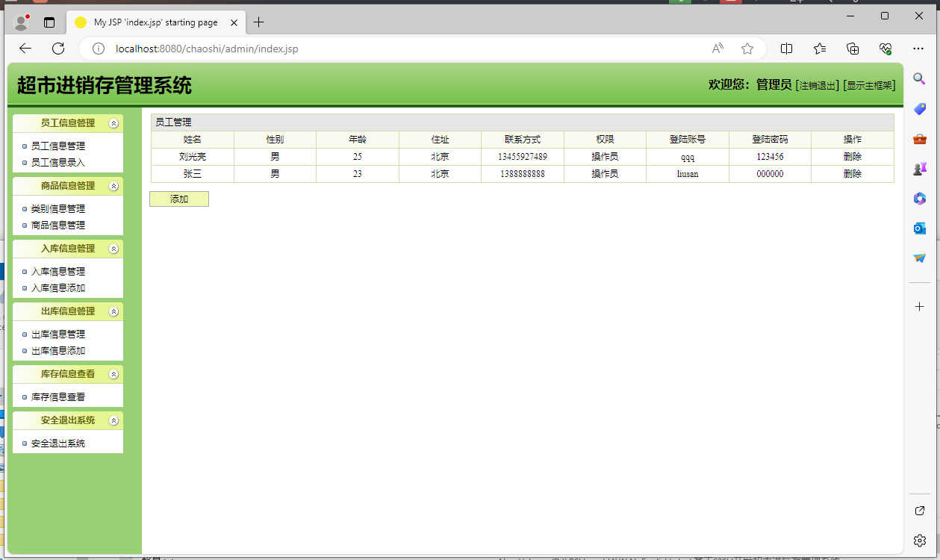Click the password cell 000000
The width and height of the screenshot is (940, 560).
point(770,174)
